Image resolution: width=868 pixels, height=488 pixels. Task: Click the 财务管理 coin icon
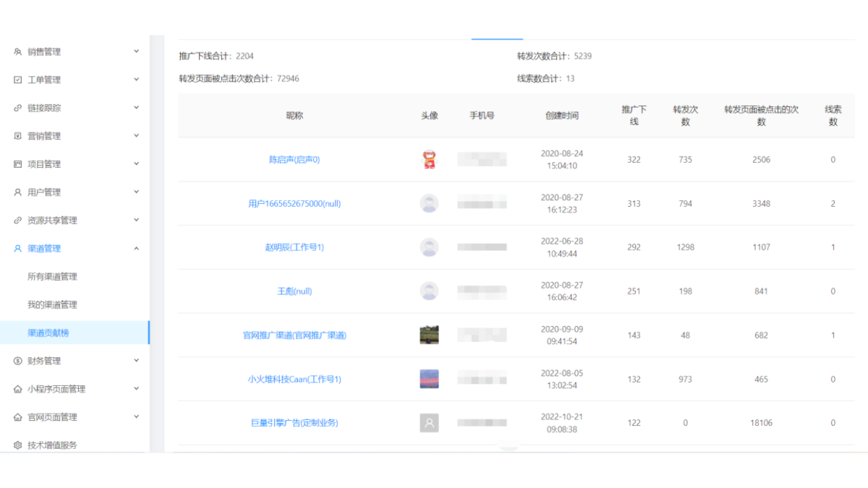pyautogui.click(x=18, y=361)
